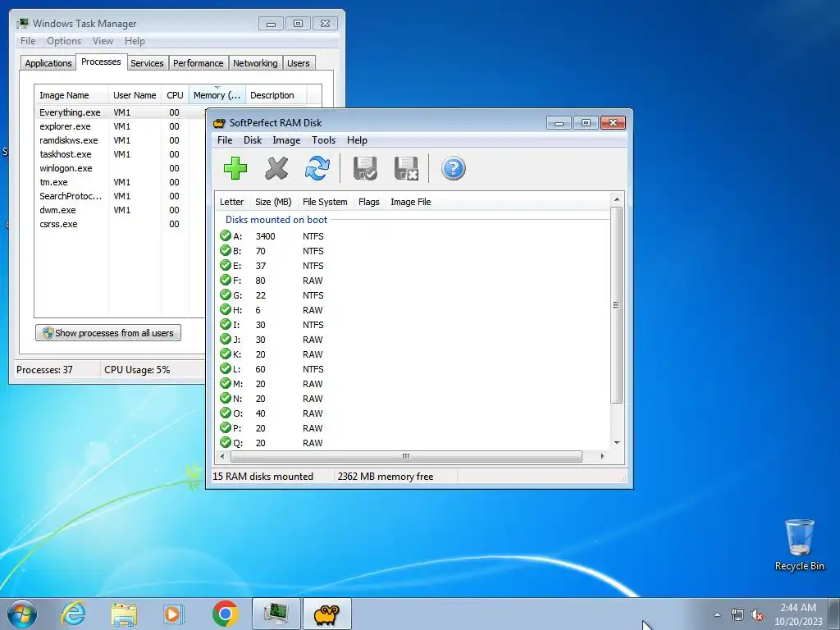
Task: Click the vertical scrollbar thumb in disk list
Action: [617, 305]
